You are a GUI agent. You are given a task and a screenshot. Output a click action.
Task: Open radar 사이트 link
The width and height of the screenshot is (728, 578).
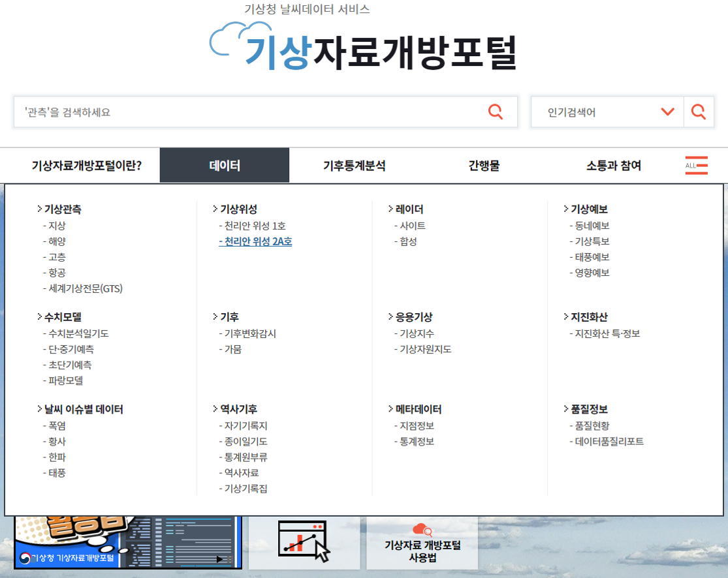pos(410,226)
